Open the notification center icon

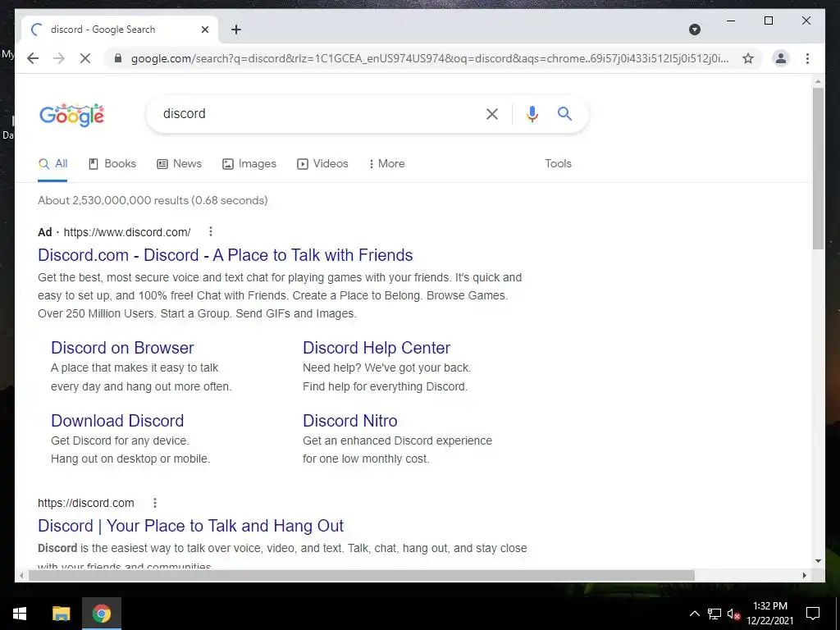pos(813,614)
